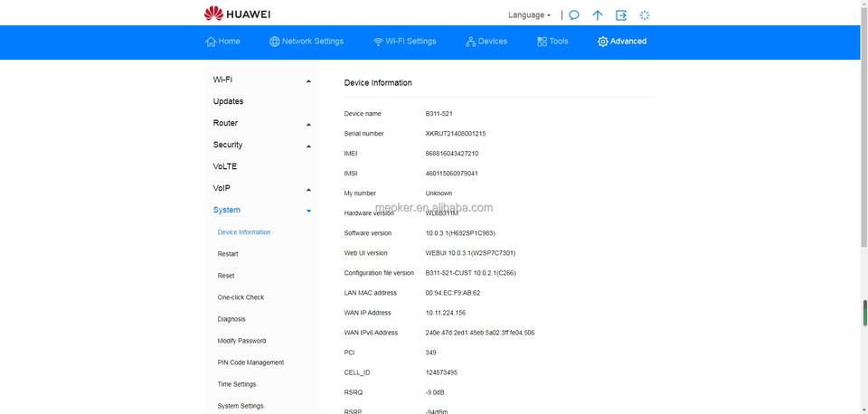Click the loading spinner icon in header
Viewport: 868px width, 414px height.
point(645,15)
